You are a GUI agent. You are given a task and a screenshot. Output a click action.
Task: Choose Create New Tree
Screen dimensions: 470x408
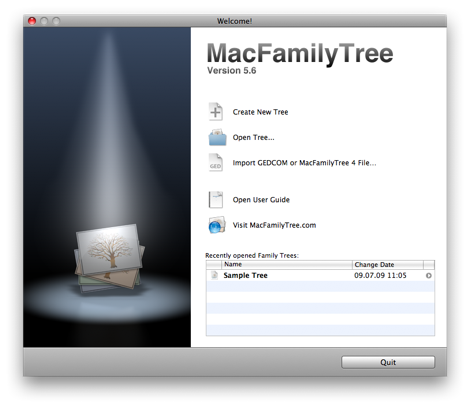tap(260, 112)
